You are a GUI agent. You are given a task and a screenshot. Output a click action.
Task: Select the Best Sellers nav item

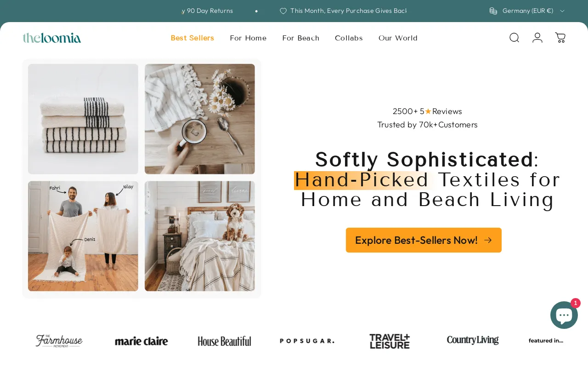(x=192, y=38)
